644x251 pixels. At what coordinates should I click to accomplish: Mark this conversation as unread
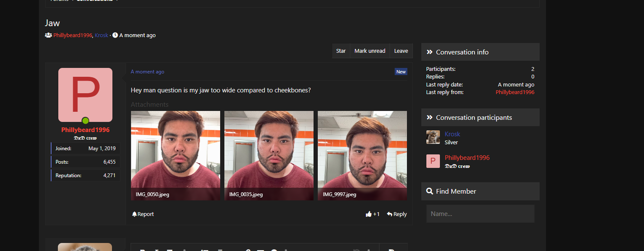370,51
